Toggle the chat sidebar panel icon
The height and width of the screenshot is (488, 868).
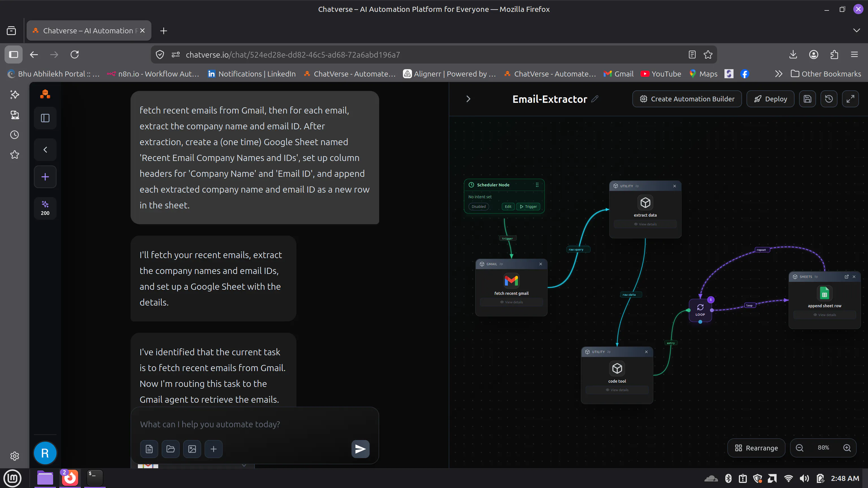point(45,118)
